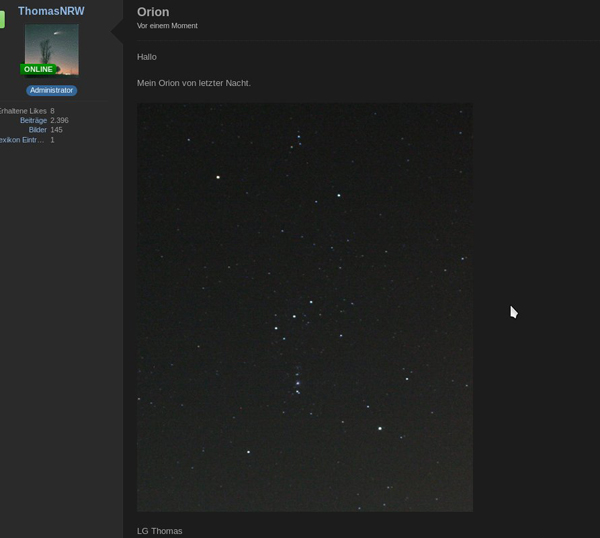Click the 'Vor einem Moment' timestamp
Viewport: 600px width, 538px height.
tap(167, 26)
